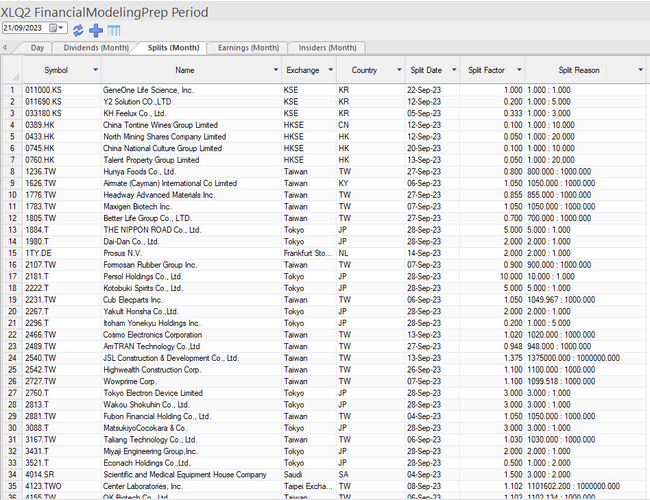Select the 1805.TW symbol cell

click(62, 218)
